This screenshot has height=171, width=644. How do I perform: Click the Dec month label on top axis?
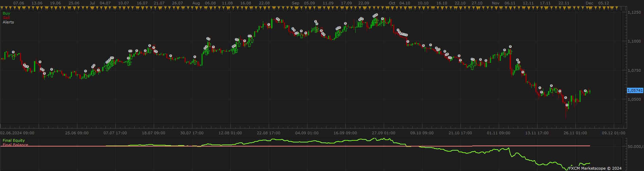589,3
